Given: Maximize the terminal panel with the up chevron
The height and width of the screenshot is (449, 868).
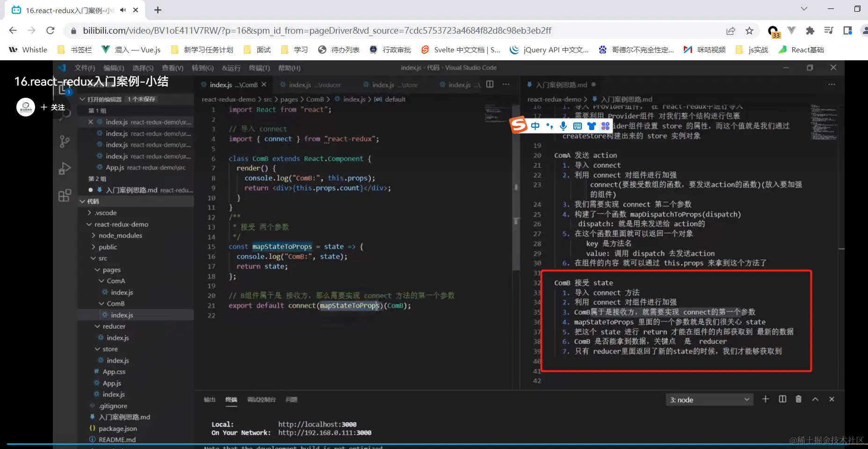Looking at the screenshot, I should pyautogui.click(x=815, y=399).
